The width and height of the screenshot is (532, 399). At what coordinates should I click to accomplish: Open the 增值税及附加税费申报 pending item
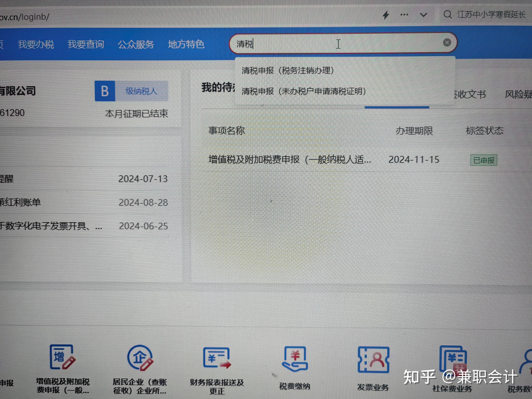coord(290,160)
